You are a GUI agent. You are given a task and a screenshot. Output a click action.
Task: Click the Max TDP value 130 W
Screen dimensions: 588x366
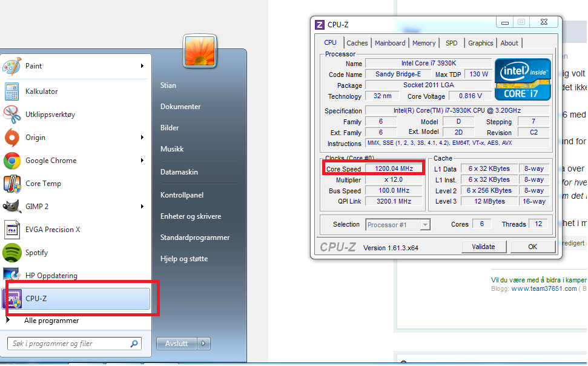click(x=478, y=74)
